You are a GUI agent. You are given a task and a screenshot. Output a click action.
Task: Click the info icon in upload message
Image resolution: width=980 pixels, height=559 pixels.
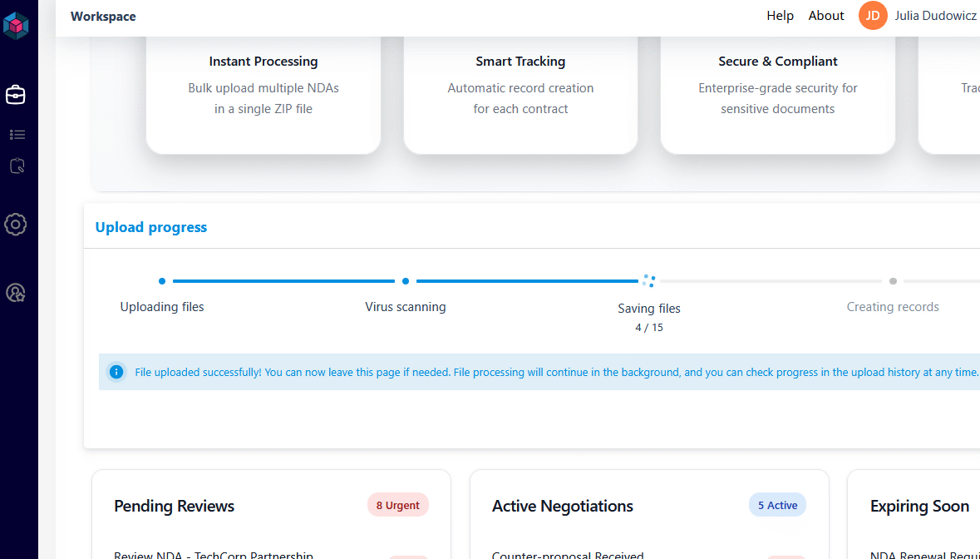[116, 372]
